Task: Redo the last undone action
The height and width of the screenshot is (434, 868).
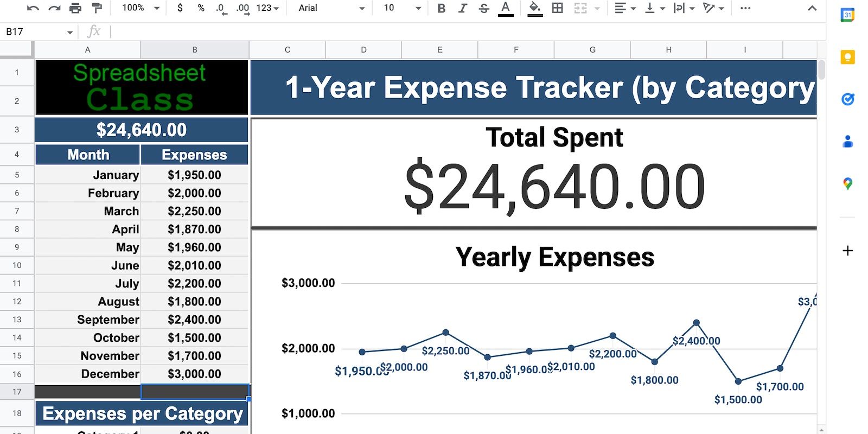Action: tap(54, 8)
